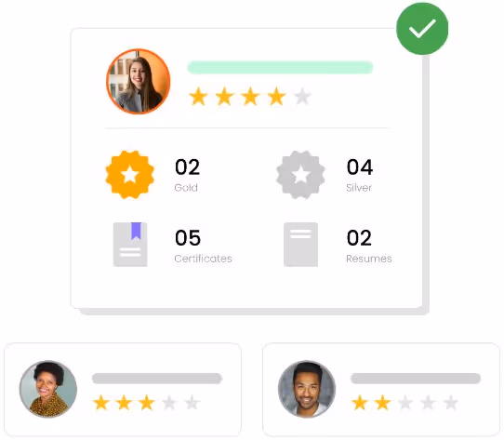Image resolution: width=504 pixels, height=440 pixels.
Task: Open the certificates bookmark document icon
Action: pyautogui.click(x=130, y=245)
